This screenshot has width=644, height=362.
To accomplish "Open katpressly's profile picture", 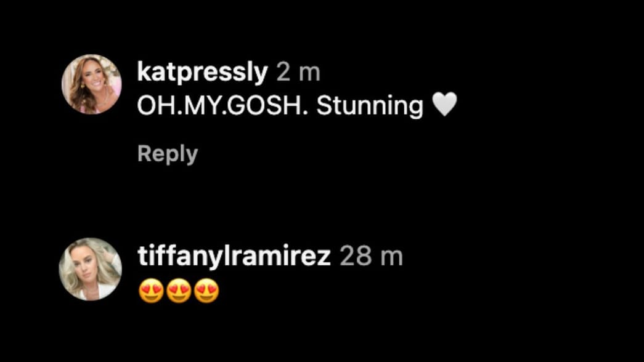I will point(91,84).
